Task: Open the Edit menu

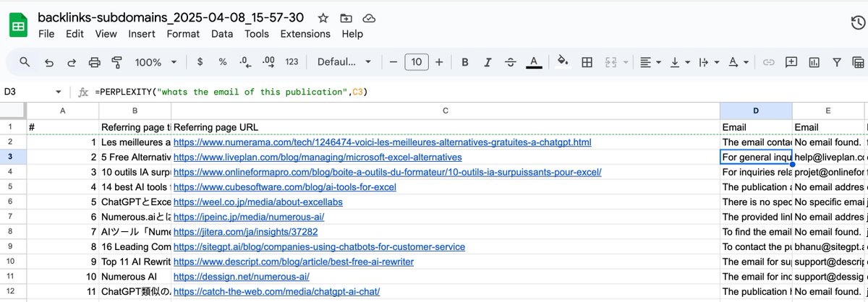Action: click(75, 34)
